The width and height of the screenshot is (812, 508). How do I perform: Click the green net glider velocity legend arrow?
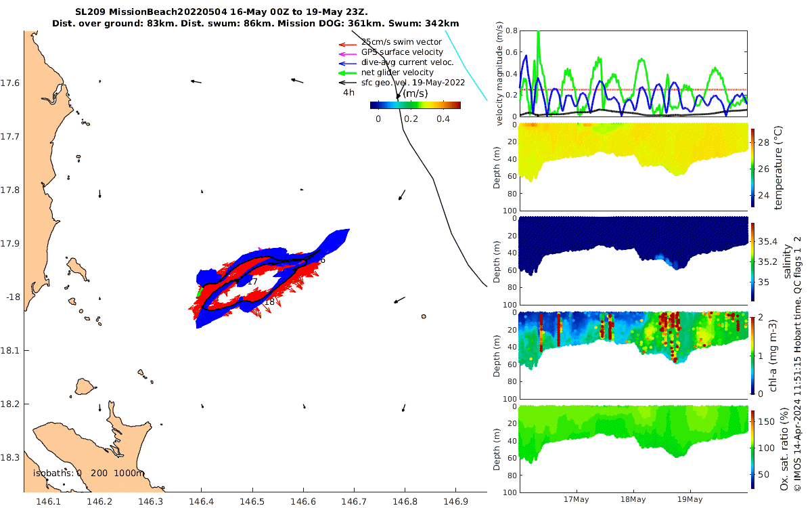coord(347,73)
